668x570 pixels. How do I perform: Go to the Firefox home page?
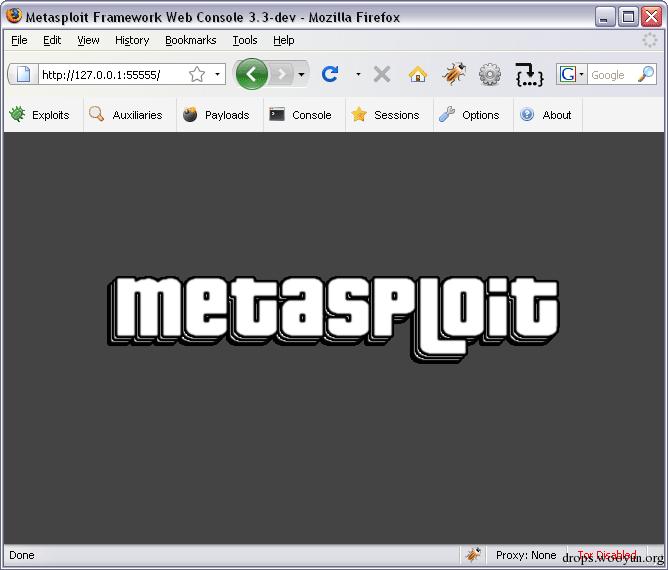(x=418, y=74)
